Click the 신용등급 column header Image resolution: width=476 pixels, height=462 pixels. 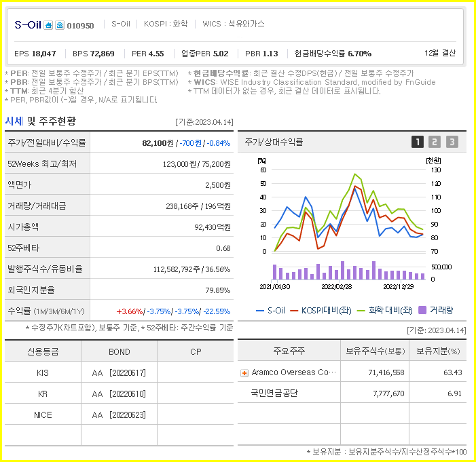tap(43, 351)
